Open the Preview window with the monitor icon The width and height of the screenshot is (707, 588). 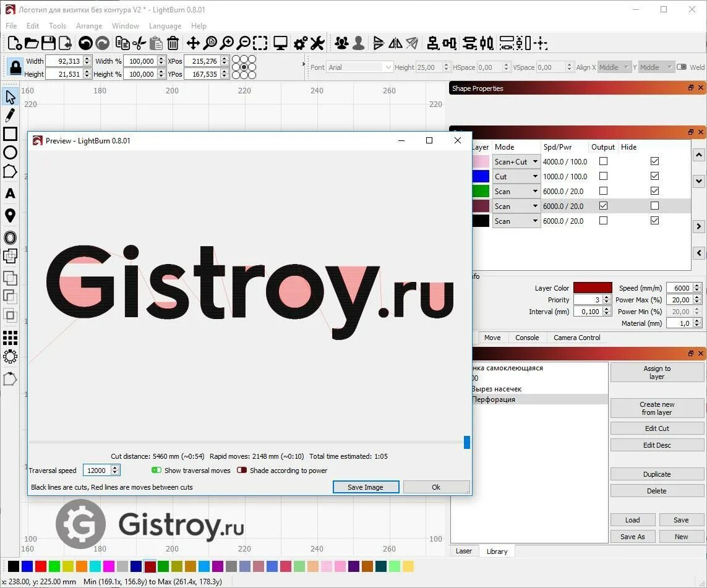(280, 43)
